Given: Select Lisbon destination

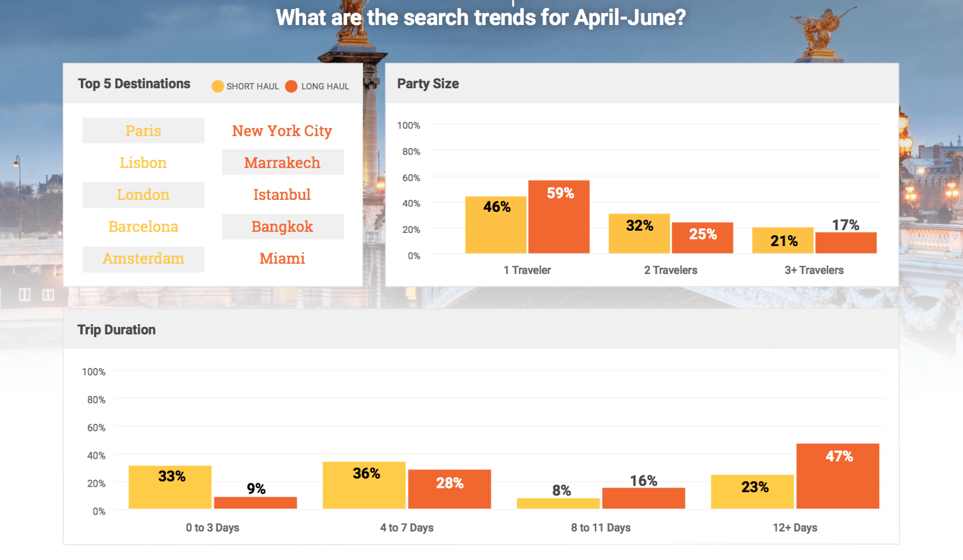Looking at the screenshot, I should click(143, 162).
